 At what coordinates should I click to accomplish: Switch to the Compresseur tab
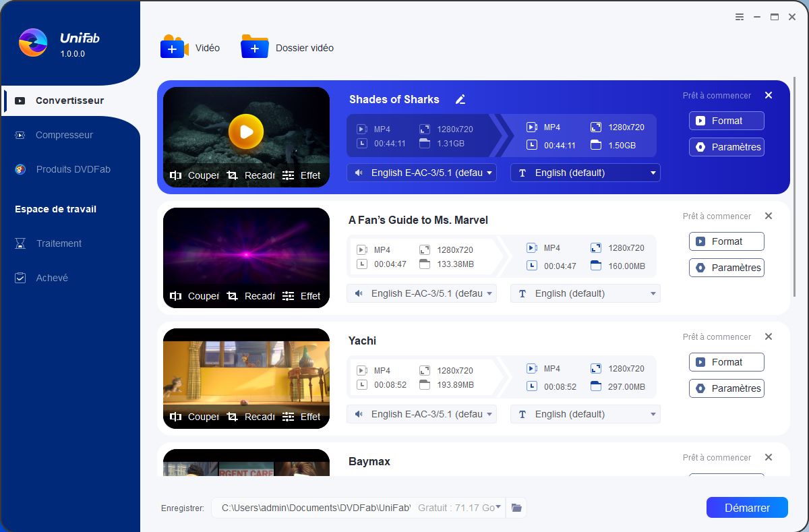pyautogui.click(x=64, y=135)
